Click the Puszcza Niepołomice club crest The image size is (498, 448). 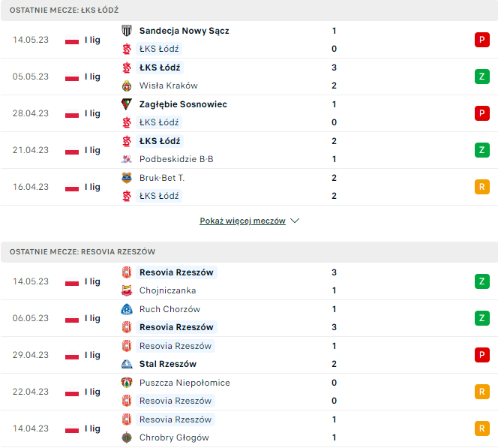pos(127,383)
